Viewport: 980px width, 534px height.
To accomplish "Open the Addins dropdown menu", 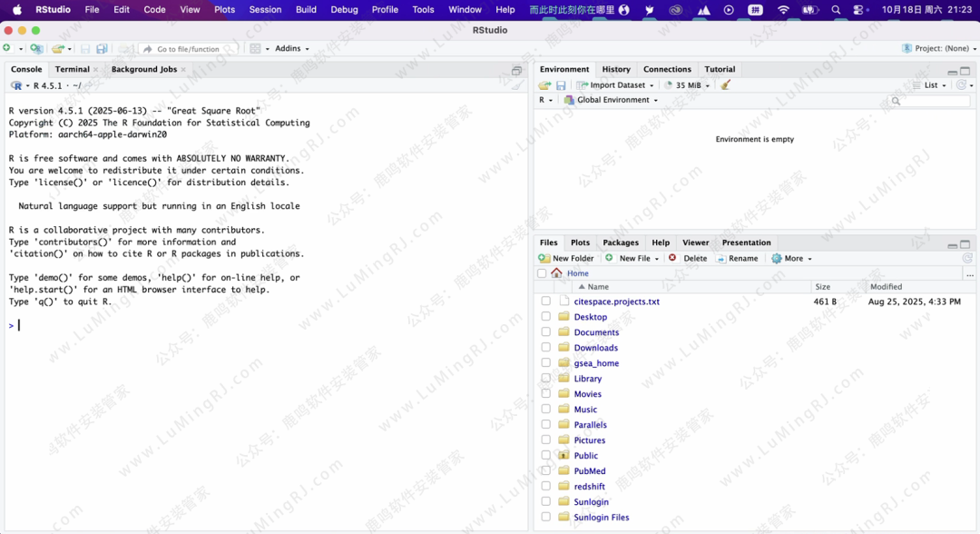I will click(291, 49).
